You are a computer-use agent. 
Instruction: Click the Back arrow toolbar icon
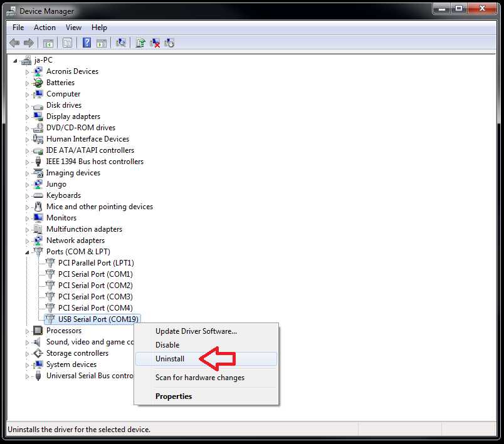point(14,43)
